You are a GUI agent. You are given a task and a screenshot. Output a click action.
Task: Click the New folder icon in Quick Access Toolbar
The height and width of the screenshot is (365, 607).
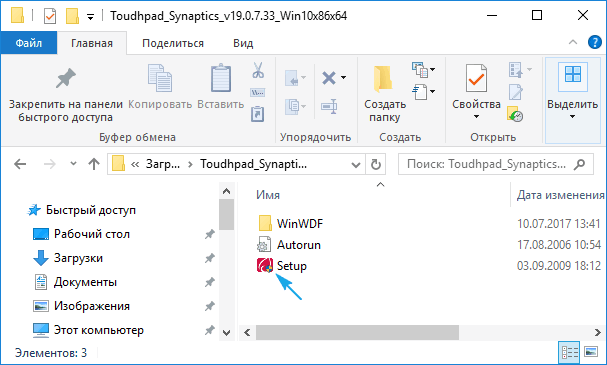coord(72,16)
